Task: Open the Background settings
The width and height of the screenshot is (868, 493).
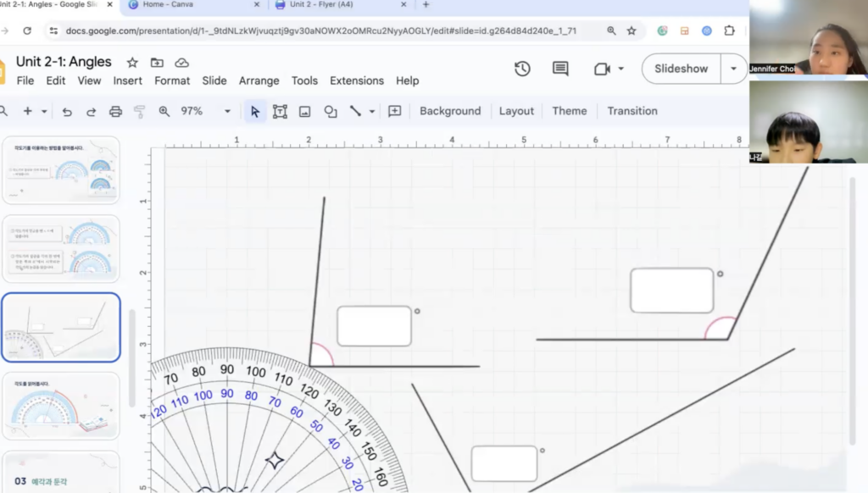Action: [450, 111]
